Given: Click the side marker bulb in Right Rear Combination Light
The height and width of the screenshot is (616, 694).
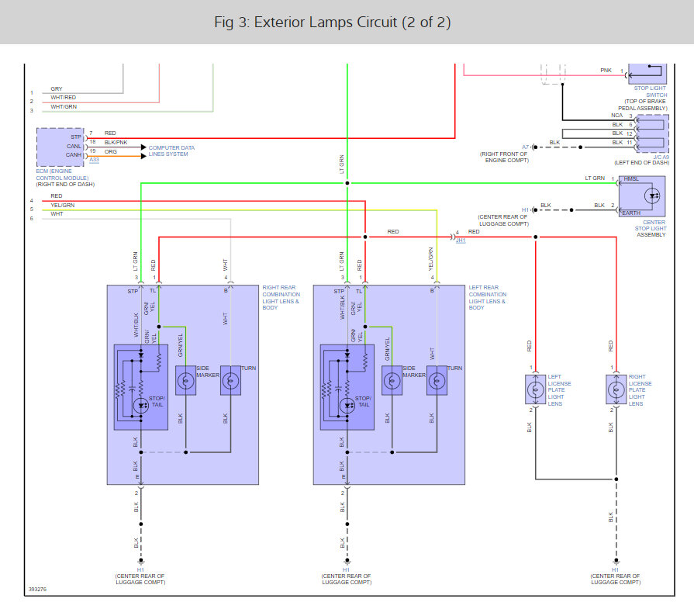Looking at the screenshot, I should click(x=186, y=380).
